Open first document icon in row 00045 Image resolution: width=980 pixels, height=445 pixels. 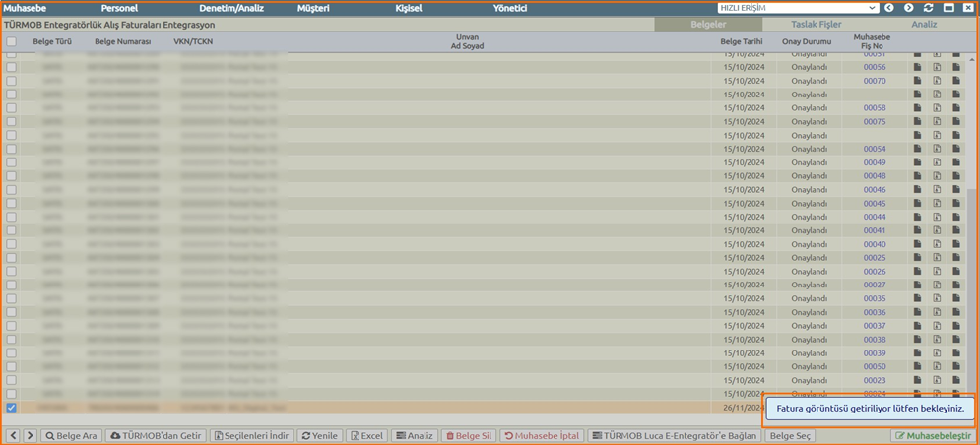point(918,203)
